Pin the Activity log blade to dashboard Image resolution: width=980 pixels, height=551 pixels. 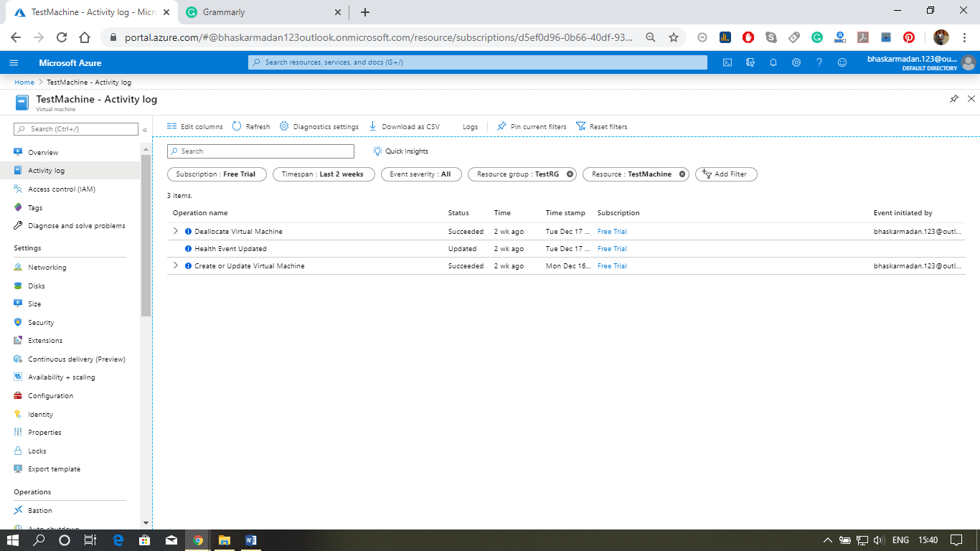pyautogui.click(x=954, y=99)
